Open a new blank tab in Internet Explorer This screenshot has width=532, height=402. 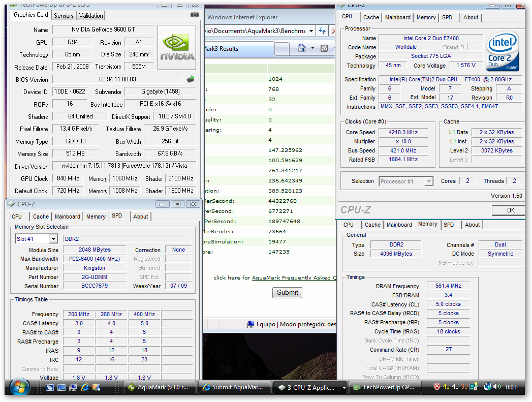(x=281, y=49)
